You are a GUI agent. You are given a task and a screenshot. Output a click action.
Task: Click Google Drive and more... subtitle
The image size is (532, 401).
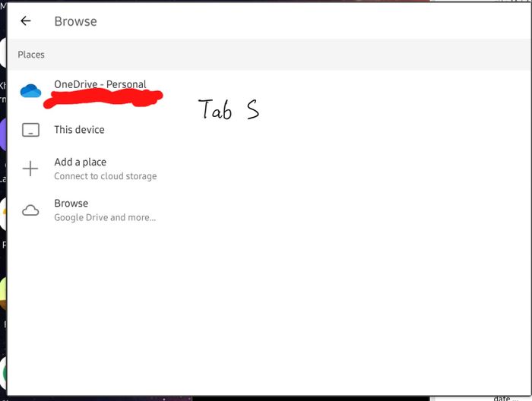coord(105,218)
